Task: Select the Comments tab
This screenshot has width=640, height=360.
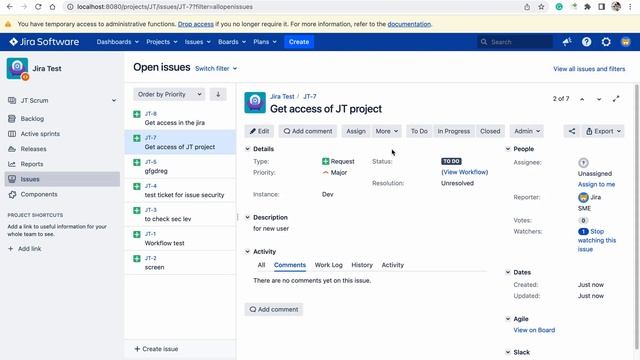Action: [290, 265]
